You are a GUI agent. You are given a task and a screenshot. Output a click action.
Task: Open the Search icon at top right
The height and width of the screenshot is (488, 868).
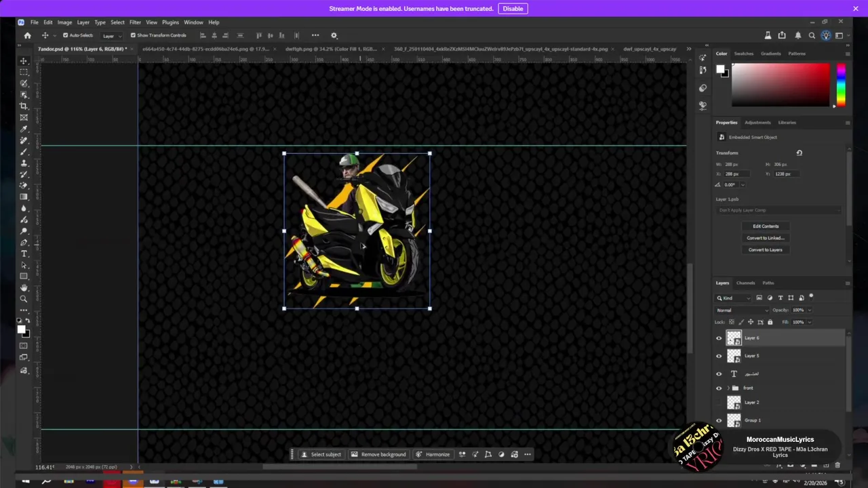[812, 35]
